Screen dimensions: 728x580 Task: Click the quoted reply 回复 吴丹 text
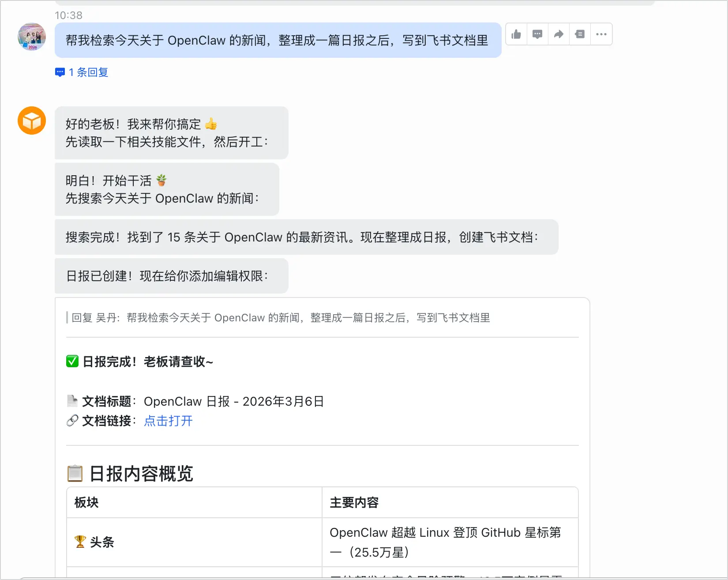(281, 318)
